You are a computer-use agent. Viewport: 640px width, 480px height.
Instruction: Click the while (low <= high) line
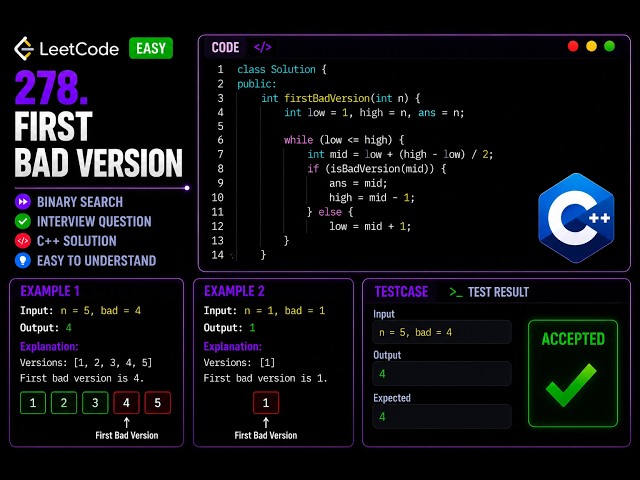pyautogui.click(x=344, y=140)
